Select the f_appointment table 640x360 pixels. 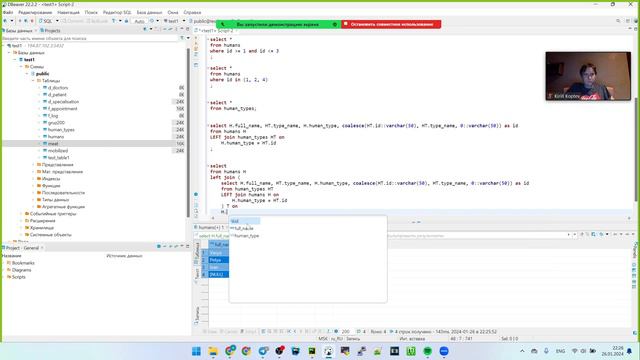62,109
